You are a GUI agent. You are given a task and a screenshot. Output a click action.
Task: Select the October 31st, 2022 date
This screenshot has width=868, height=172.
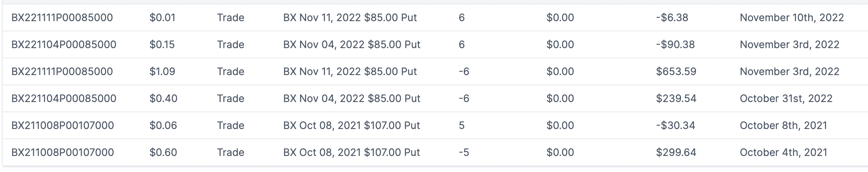[x=786, y=98]
